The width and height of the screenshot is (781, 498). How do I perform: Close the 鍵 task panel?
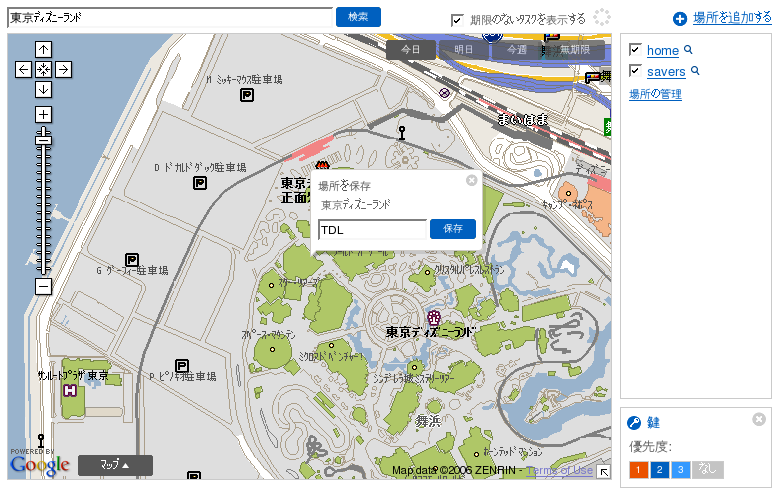pyautogui.click(x=759, y=419)
